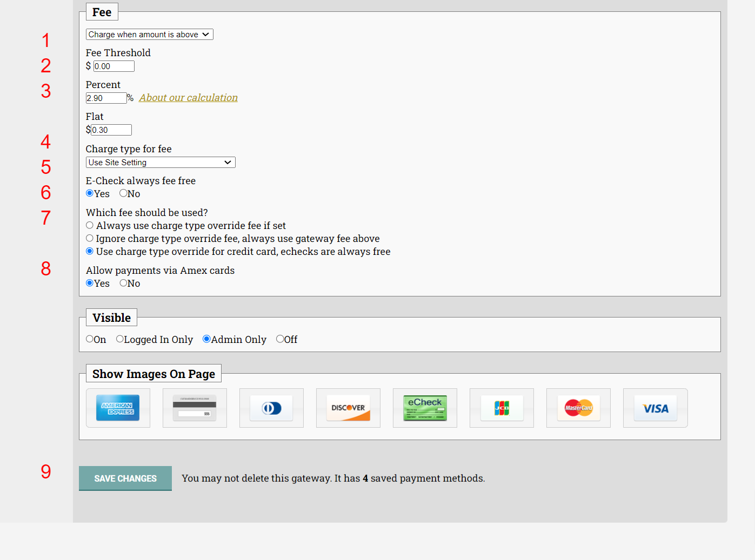Open the About our calculation link

coord(188,97)
